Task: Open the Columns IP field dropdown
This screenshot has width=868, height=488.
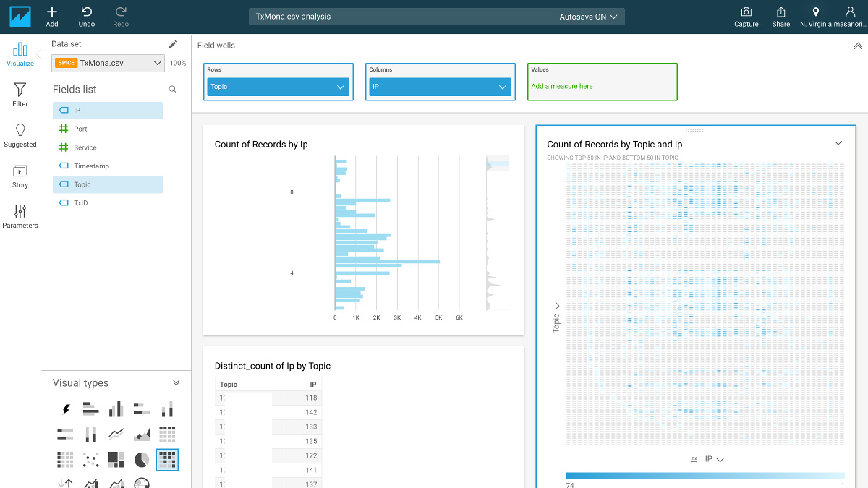Action: tap(441, 87)
